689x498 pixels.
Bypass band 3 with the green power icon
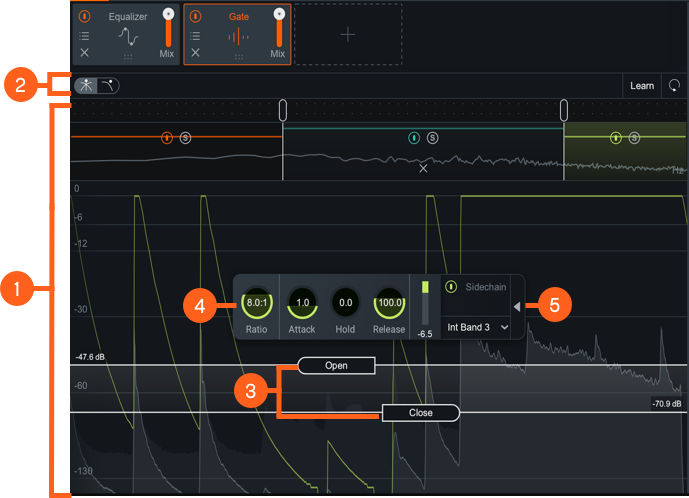[x=616, y=138]
